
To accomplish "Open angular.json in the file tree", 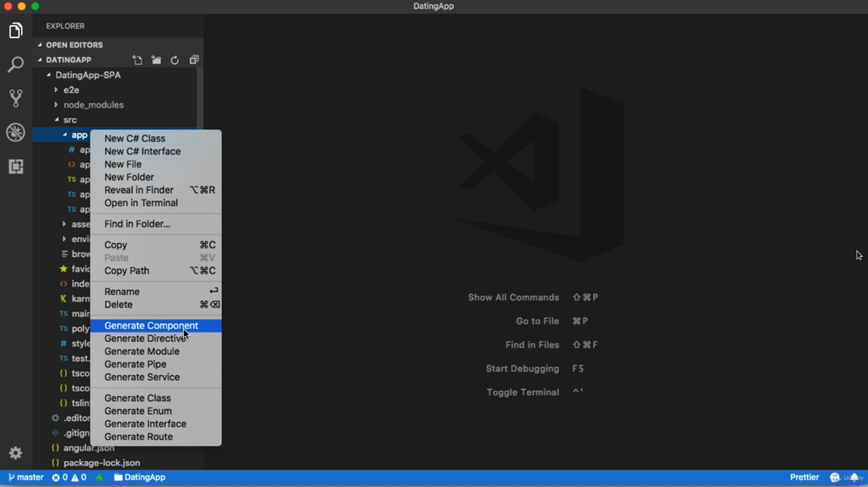I will pos(89,448).
